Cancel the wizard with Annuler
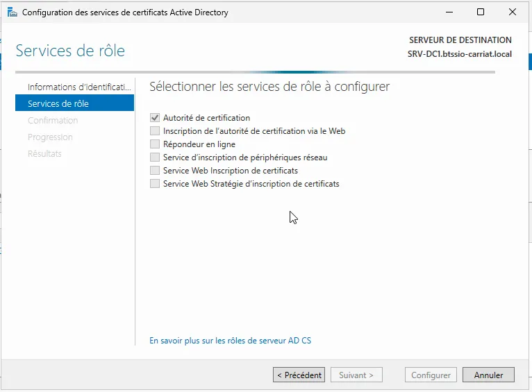The height and width of the screenshot is (392, 532). (488, 375)
